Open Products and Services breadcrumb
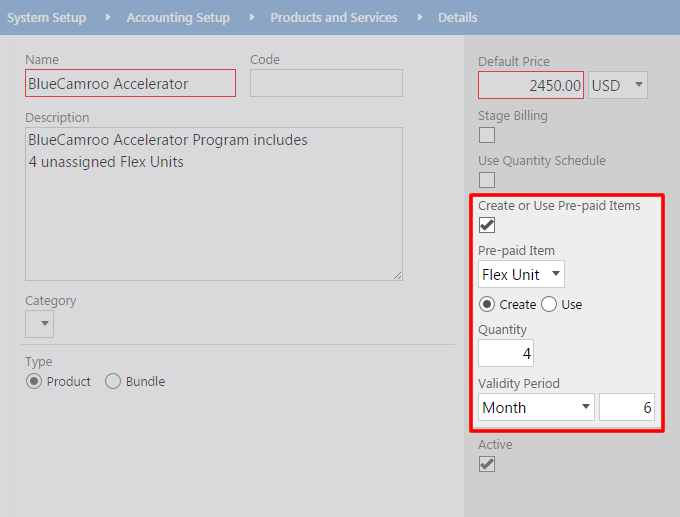This screenshot has height=517, width=680. [x=334, y=18]
